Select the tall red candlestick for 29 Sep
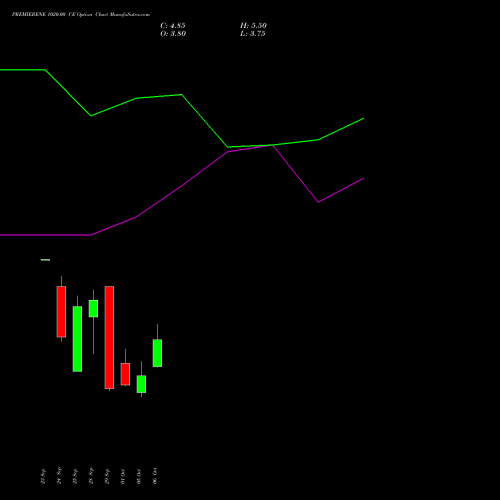The height and width of the screenshot is (500, 500). click(109, 337)
